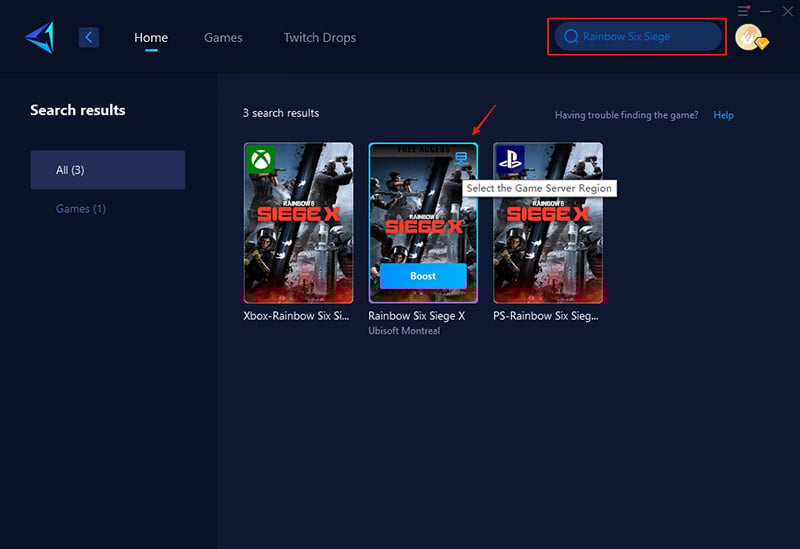Image resolution: width=800 pixels, height=549 pixels.
Task: Click the magnifier search icon
Action: (x=571, y=36)
